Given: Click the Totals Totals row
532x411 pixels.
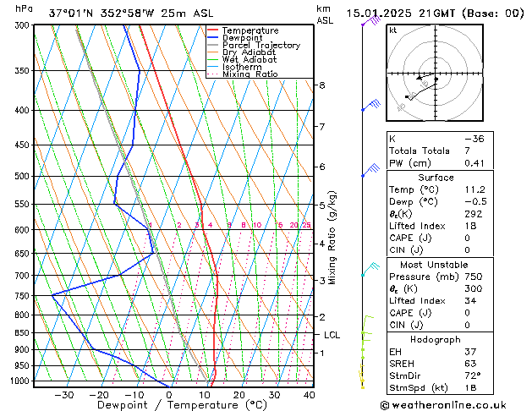Looking at the screenshot, I should tap(440, 151).
